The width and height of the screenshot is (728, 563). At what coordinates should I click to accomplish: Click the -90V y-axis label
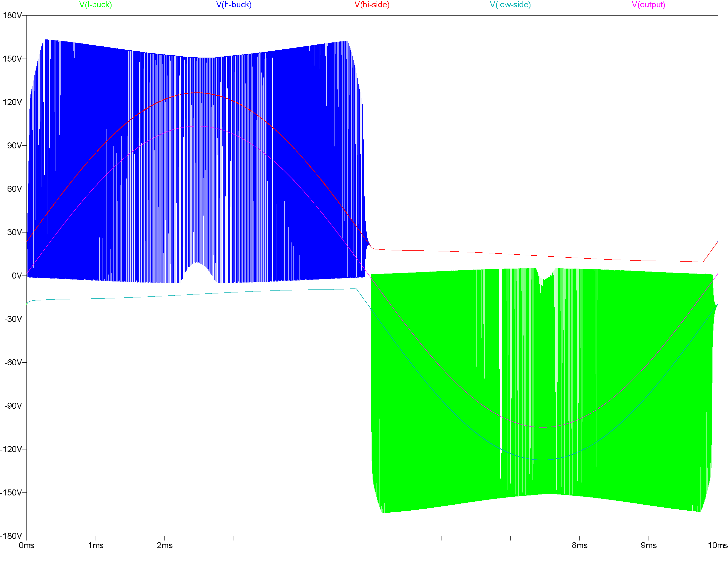click(13, 406)
